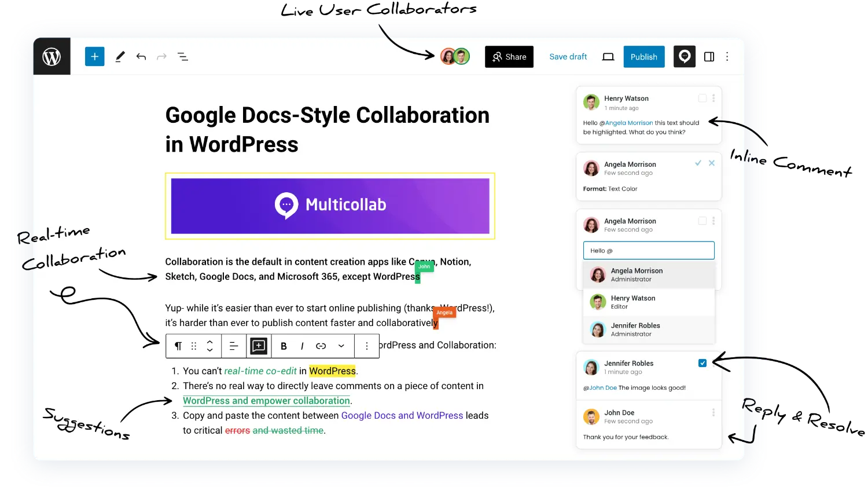Focus the 'Hello @' comment input field

[x=649, y=251]
